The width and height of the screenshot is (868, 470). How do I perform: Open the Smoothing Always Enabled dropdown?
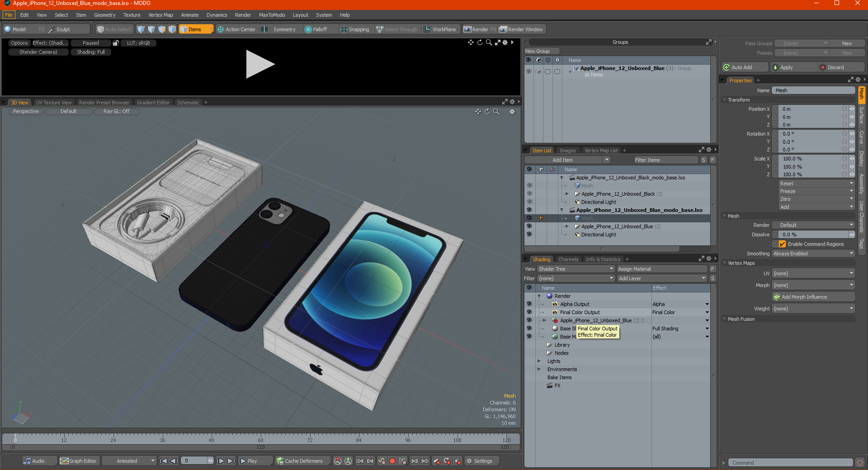point(813,254)
